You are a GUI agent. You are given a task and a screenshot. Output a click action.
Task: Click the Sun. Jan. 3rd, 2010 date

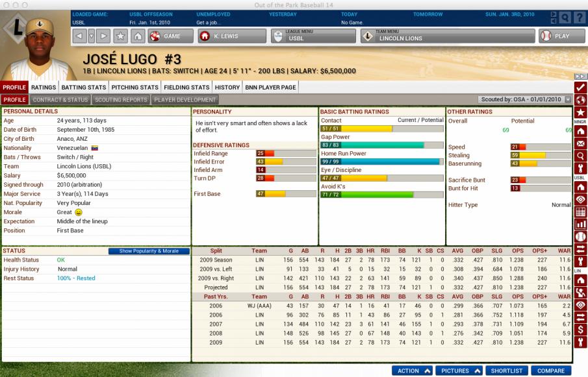pyautogui.click(x=509, y=14)
